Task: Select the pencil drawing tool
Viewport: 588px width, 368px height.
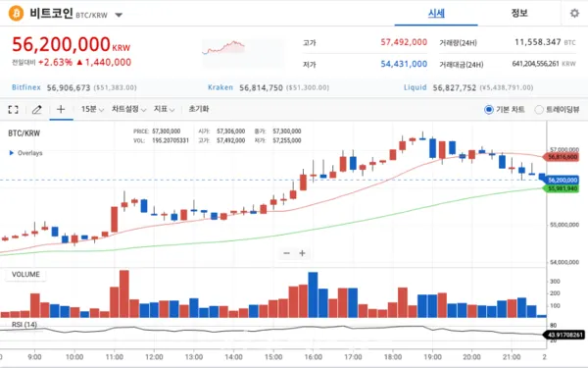Action: point(37,109)
